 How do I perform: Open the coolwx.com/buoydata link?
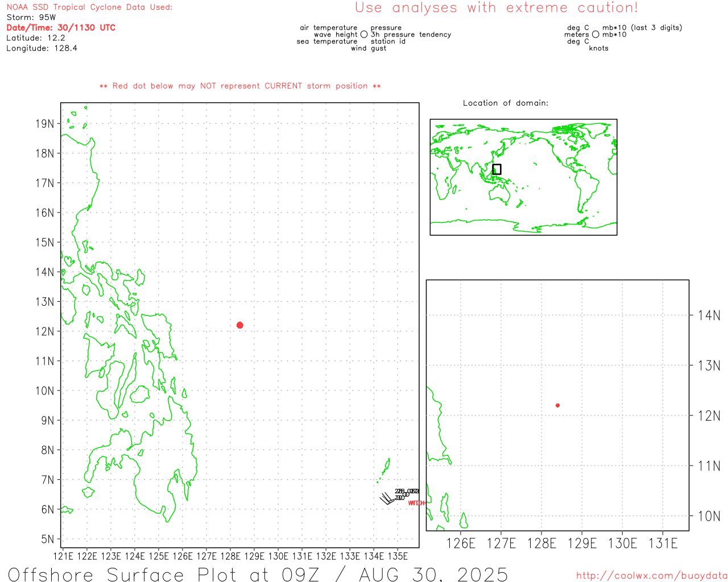click(x=652, y=576)
